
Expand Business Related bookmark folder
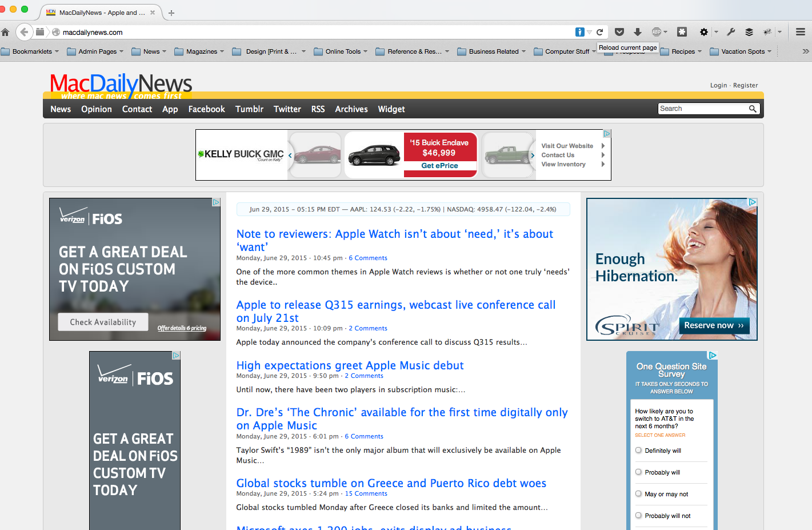pos(491,51)
